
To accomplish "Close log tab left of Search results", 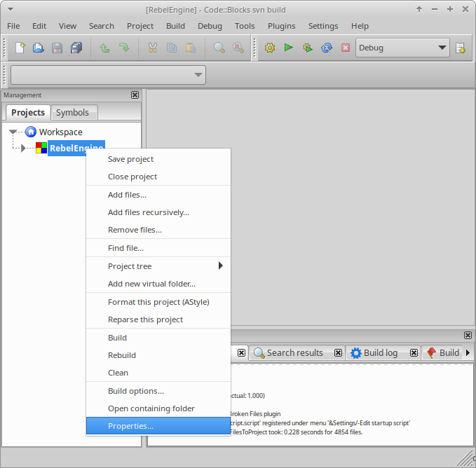I will (x=241, y=352).
